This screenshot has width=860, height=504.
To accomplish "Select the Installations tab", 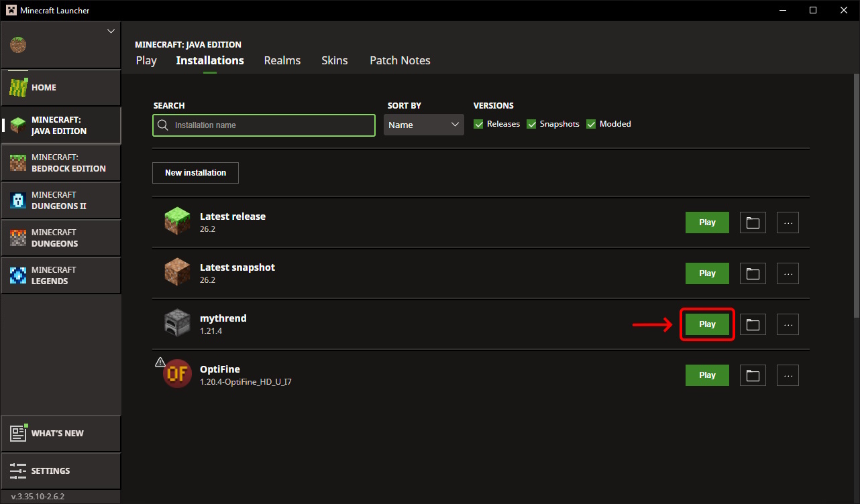I will 210,60.
